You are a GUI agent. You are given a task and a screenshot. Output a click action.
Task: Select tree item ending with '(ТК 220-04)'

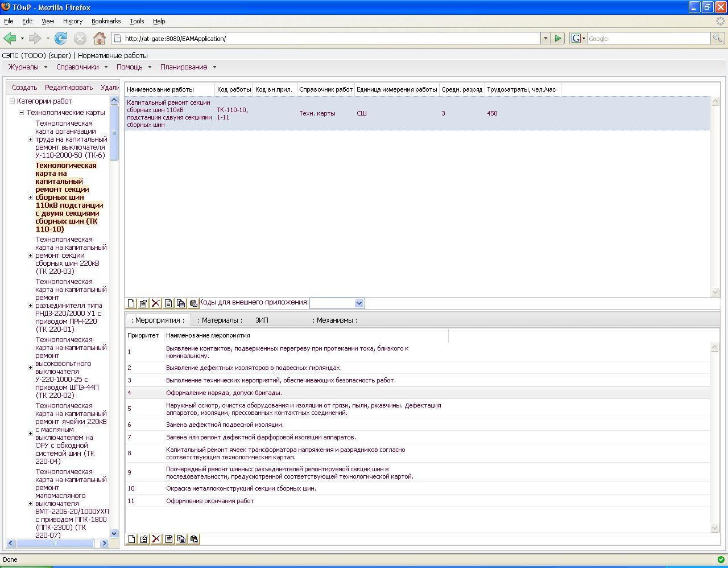click(x=71, y=434)
